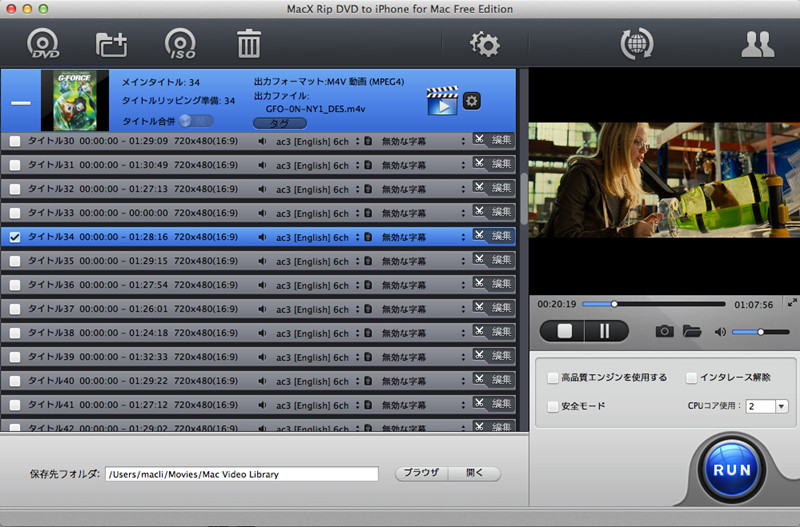Viewport: 800px width, 527px height.
Task: Open the gear settings in toolbar
Action: (484, 44)
